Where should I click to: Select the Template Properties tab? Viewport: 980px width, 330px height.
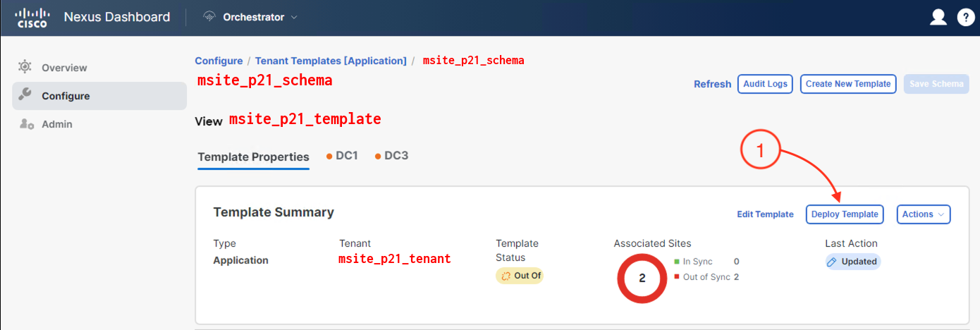(253, 157)
